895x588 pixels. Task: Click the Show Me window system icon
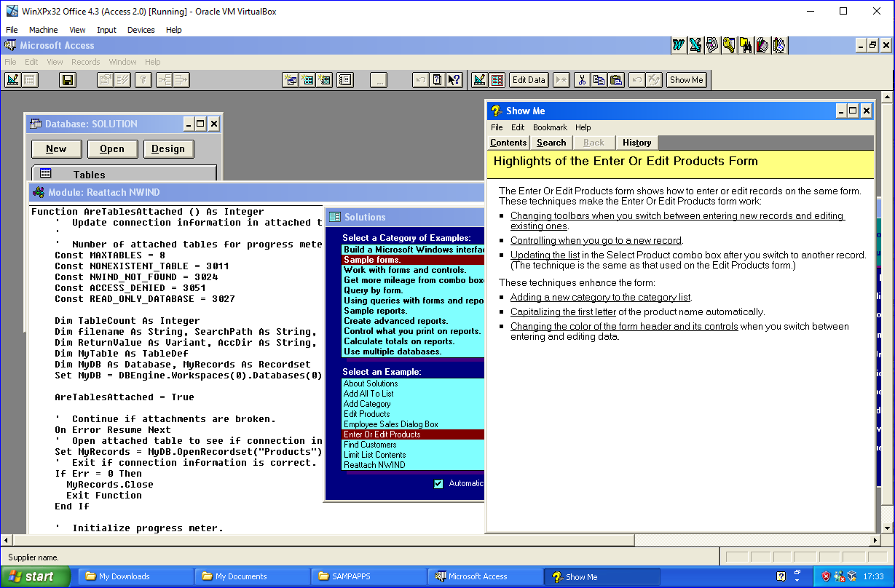pyautogui.click(x=497, y=111)
